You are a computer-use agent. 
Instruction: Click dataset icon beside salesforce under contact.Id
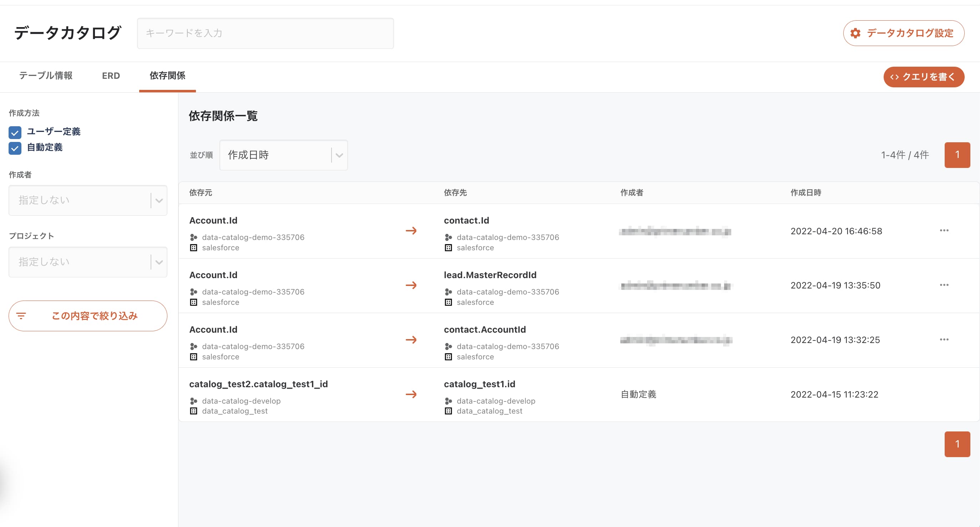[x=448, y=248]
